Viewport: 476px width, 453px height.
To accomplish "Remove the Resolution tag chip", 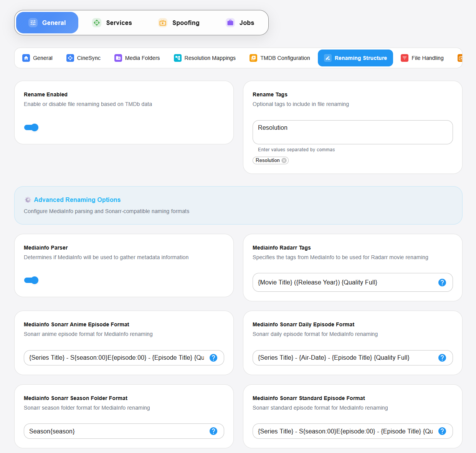I will (x=284, y=160).
